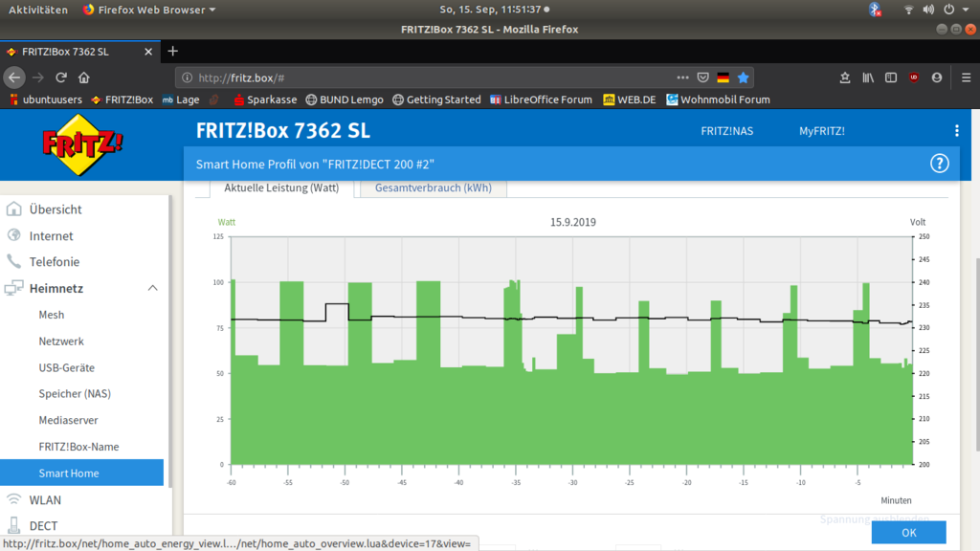980x551 pixels.
Task: Open the FRITZ!NAS link
Action: [727, 130]
